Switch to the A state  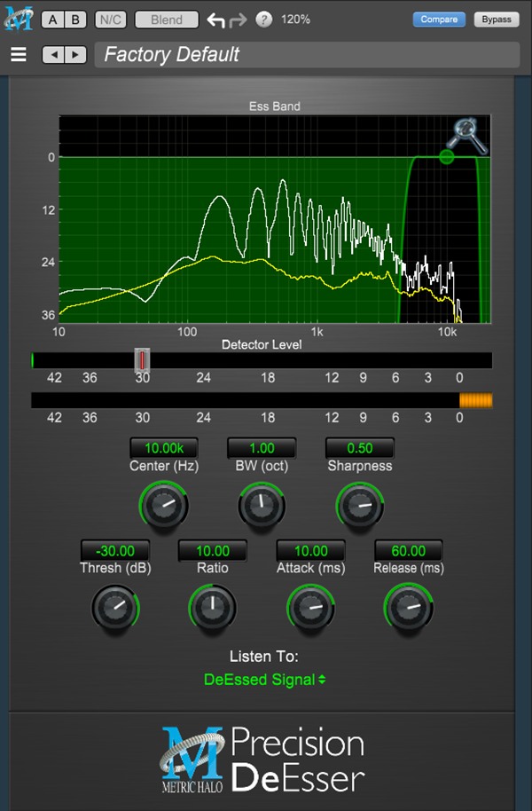[53, 20]
